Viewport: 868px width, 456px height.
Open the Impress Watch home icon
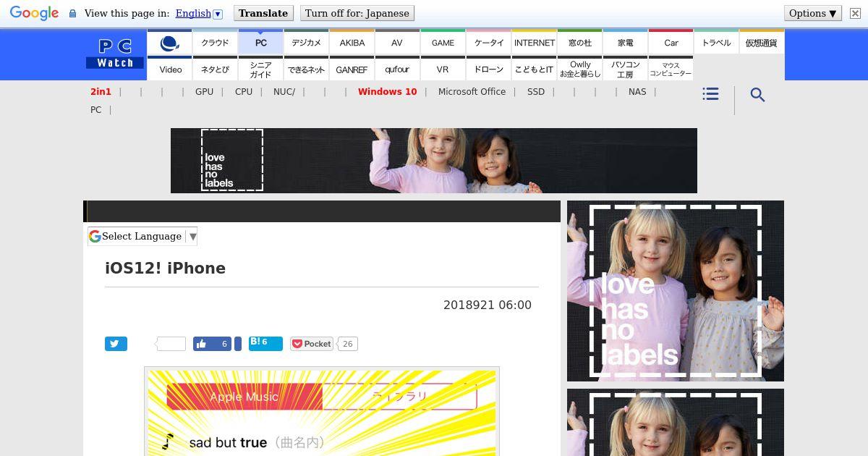point(169,43)
